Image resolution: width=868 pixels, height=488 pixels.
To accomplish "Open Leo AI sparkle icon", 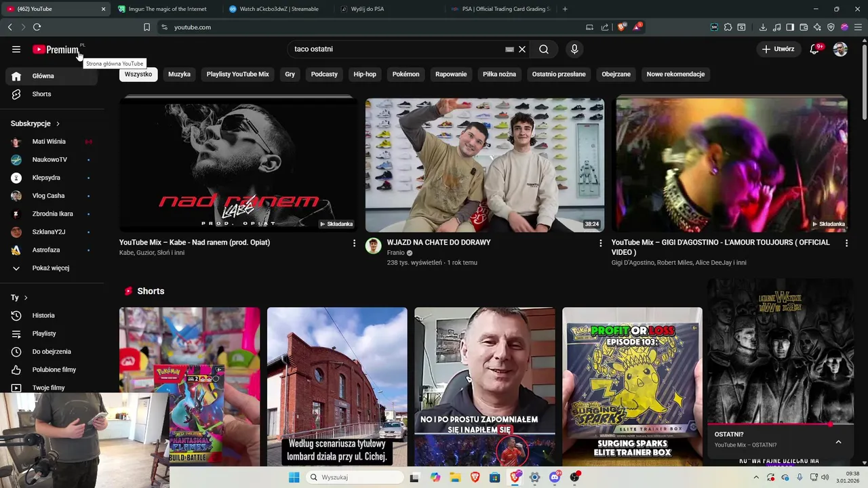I will pyautogui.click(x=817, y=27).
